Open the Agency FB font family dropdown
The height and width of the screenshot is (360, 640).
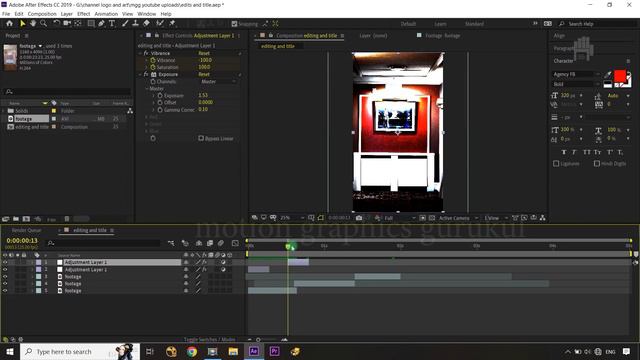(x=576, y=74)
